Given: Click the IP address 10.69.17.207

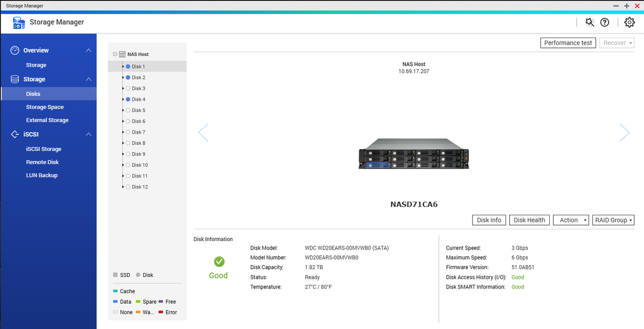Looking at the screenshot, I should (x=414, y=71).
